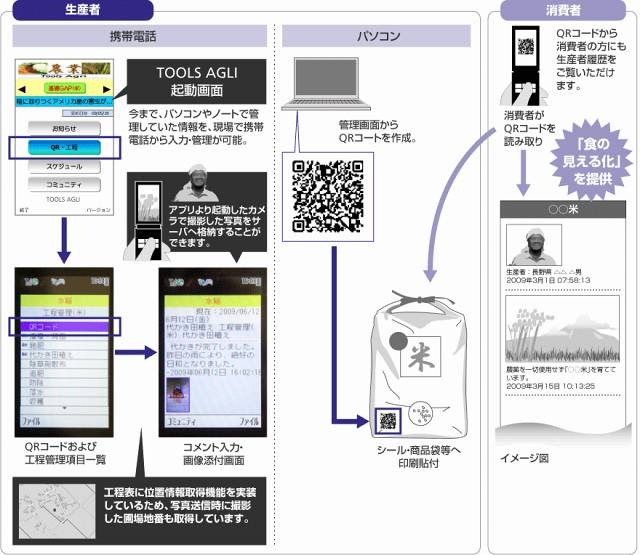The height and width of the screenshot is (555, 640).
Task: Click the 管理画面からQRコートを作成 text
Action: coord(378,131)
